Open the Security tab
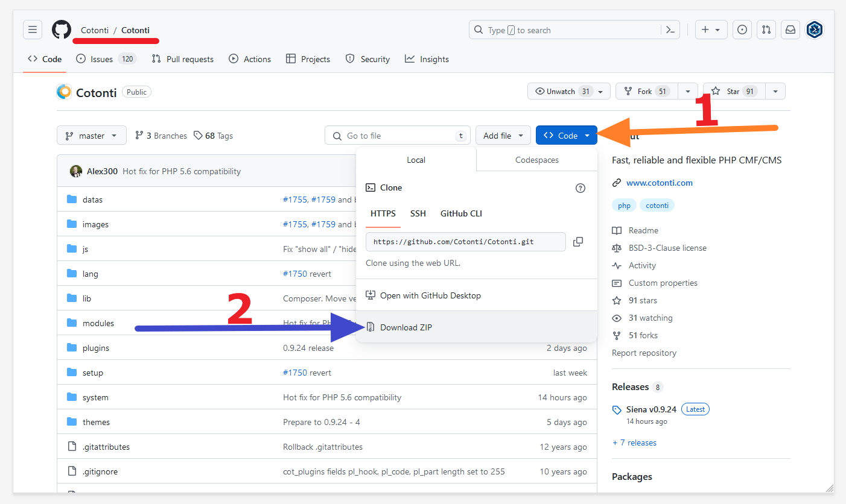The image size is (846, 504). 367,59
